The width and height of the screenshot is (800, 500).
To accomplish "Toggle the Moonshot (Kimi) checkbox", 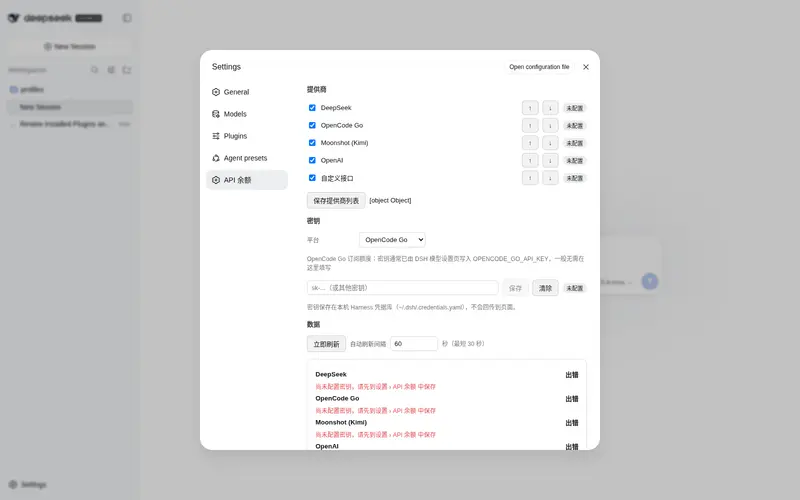I will 312,143.
